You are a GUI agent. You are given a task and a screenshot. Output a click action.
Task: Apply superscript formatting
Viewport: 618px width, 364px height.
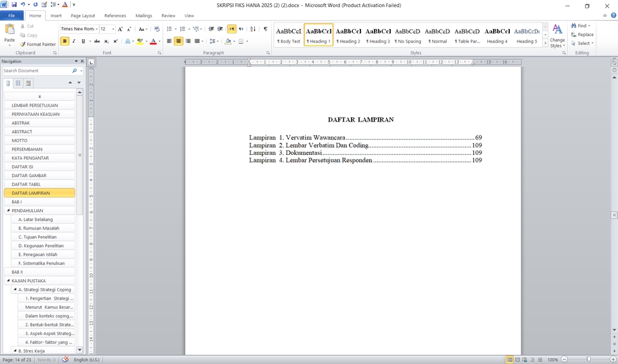[115, 41]
